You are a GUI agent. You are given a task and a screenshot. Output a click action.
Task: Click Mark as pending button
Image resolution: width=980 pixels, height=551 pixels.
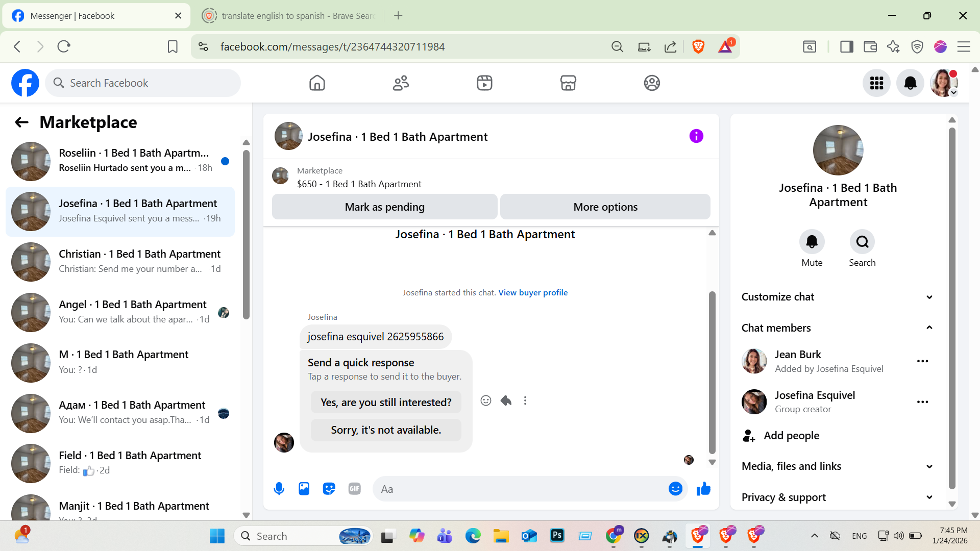point(384,207)
